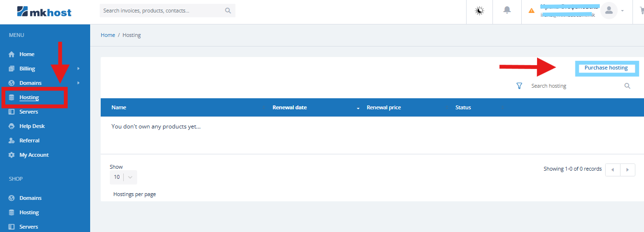Click the Help Desk headset icon
This screenshot has height=232, width=644.
coord(12,126)
